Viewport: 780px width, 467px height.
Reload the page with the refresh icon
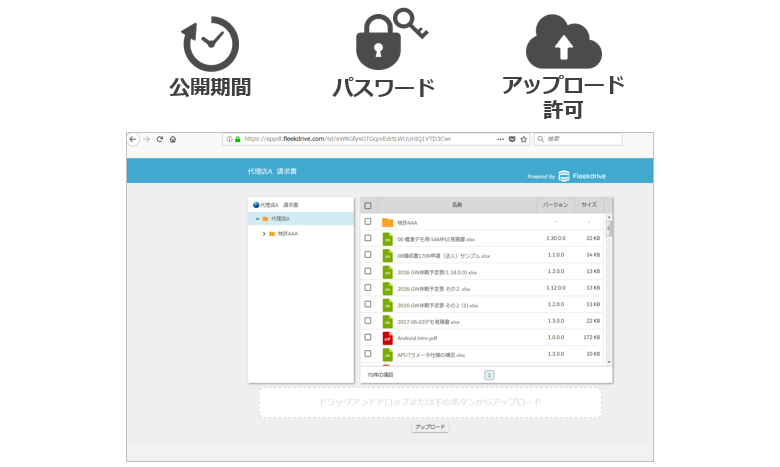coord(159,139)
